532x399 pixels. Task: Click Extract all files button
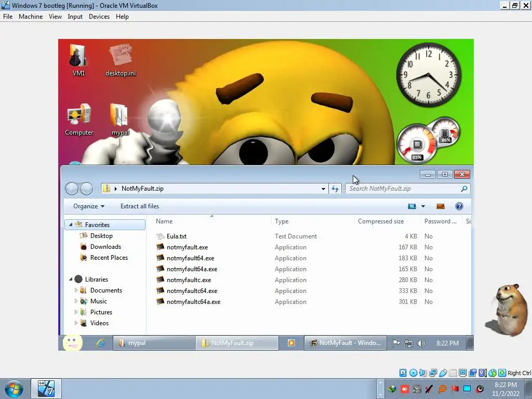[140, 206]
